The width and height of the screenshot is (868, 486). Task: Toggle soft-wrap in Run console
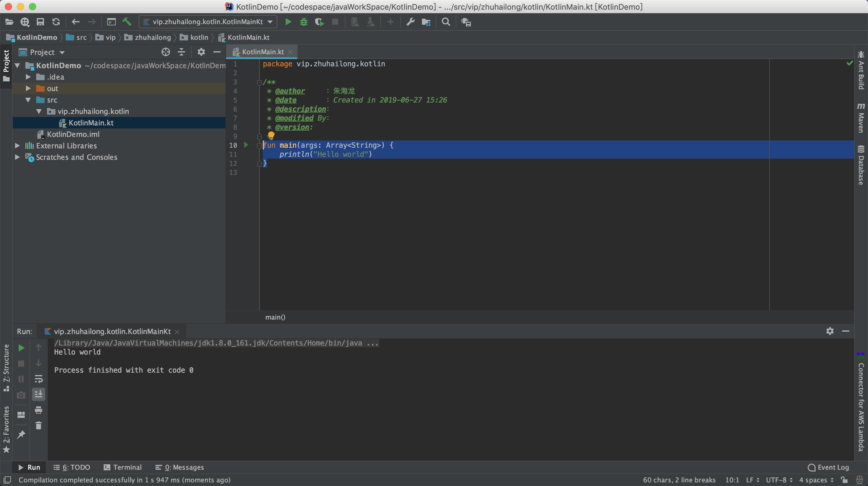[x=38, y=379]
